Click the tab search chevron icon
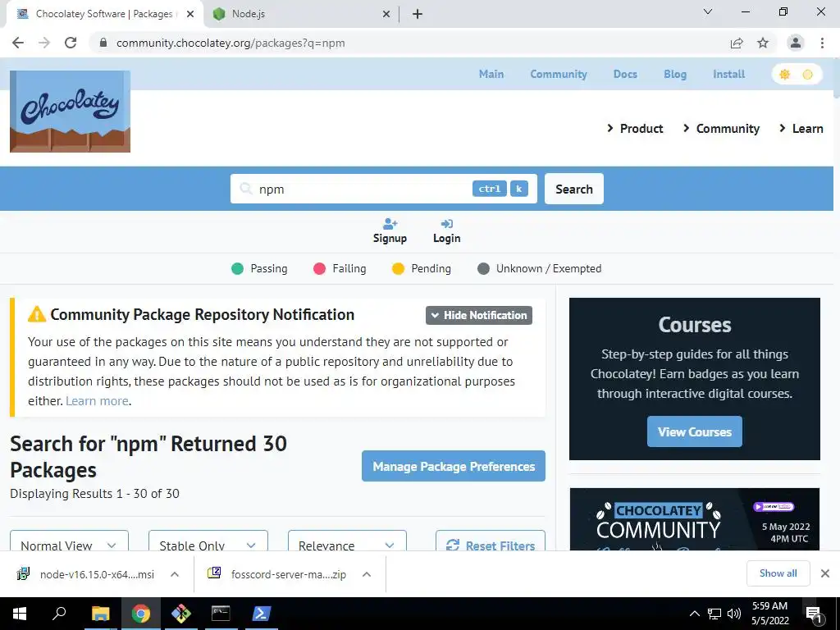This screenshot has height=630, width=840. pyautogui.click(x=708, y=11)
